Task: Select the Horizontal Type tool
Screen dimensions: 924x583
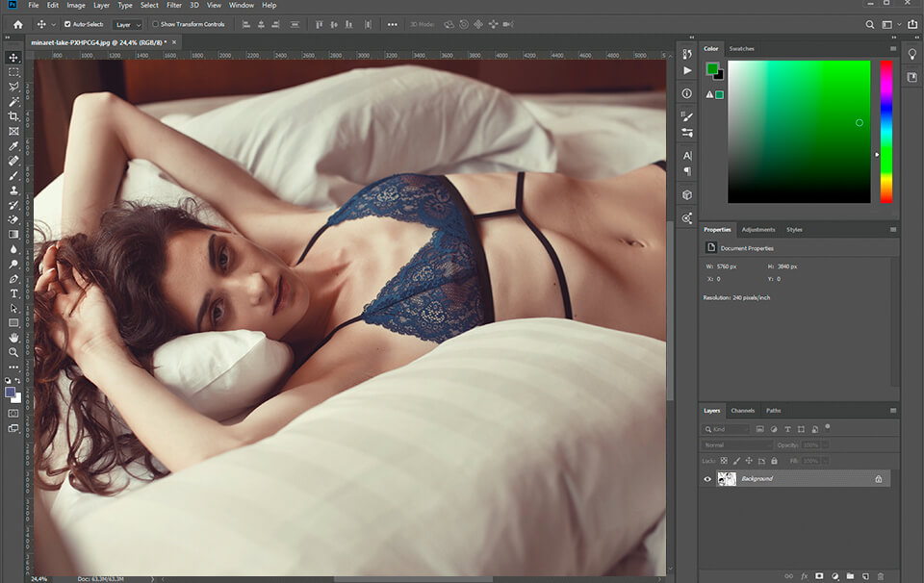Action: click(x=13, y=293)
